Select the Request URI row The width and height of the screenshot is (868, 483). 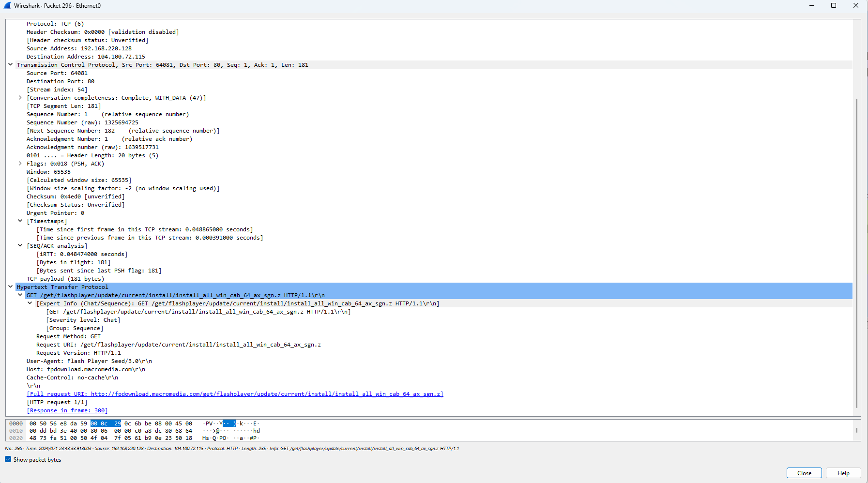pyautogui.click(x=179, y=345)
